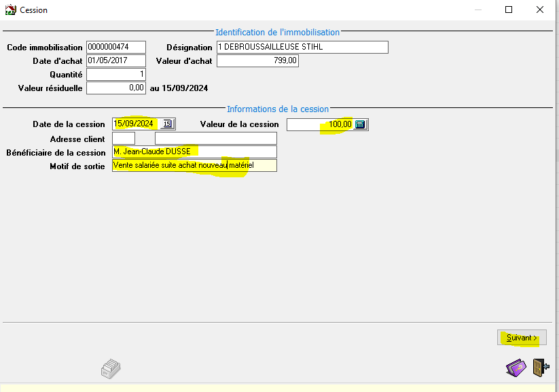Click the short Adresse client code box
The image size is (559, 392).
pyautogui.click(x=124, y=139)
